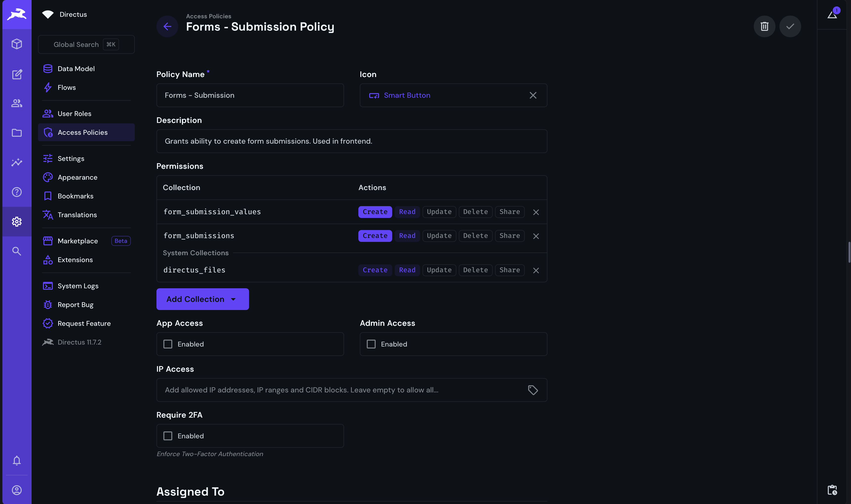Screen dimensions: 851x504
Task: Delete this access policy
Action: 764,26
